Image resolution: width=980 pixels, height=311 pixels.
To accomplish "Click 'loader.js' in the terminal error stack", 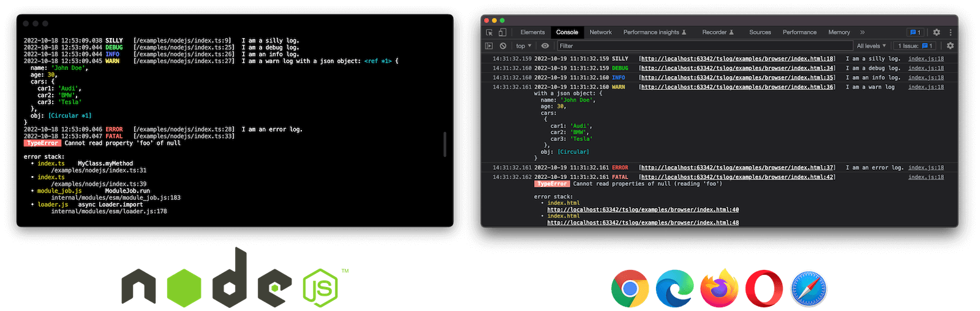I will 53,205.
